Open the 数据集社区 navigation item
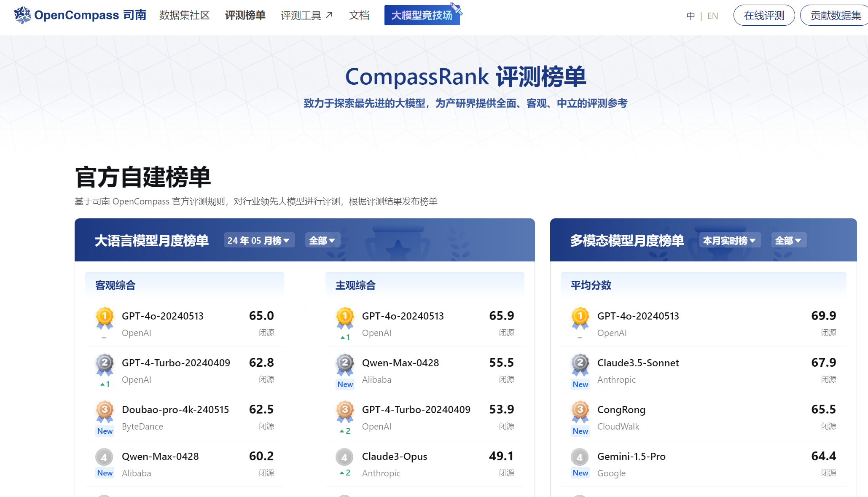Image resolution: width=868 pixels, height=497 pixels. pyautogui.click(x=185, y=15)
